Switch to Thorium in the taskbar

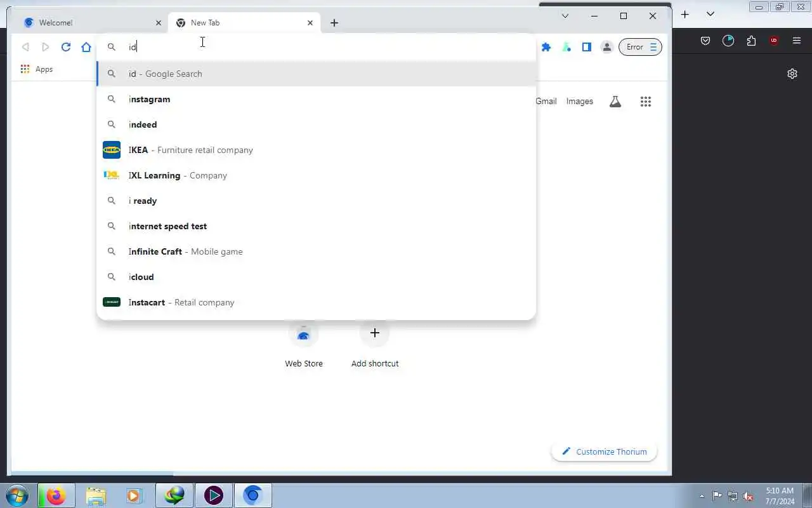(x=252, y=495)
